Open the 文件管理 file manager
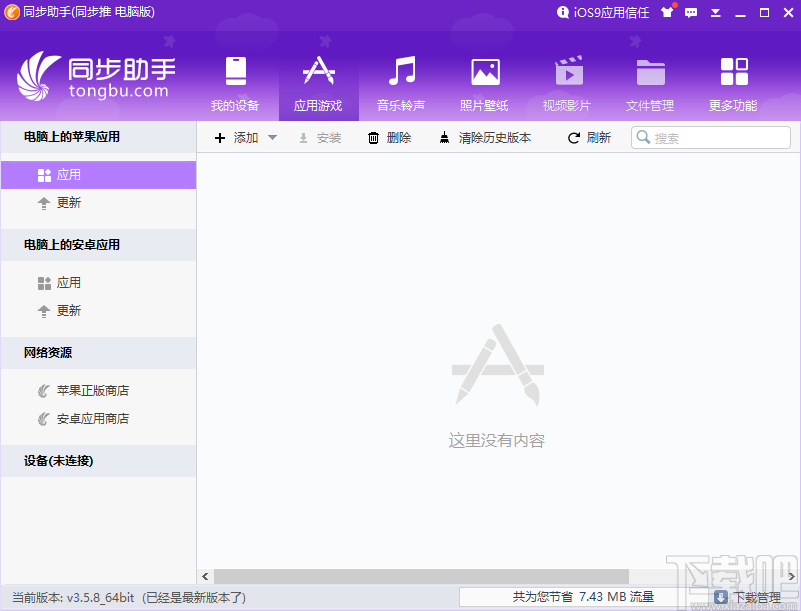The height and width of the screenshot is (611, 801). [x=650, y=80]
